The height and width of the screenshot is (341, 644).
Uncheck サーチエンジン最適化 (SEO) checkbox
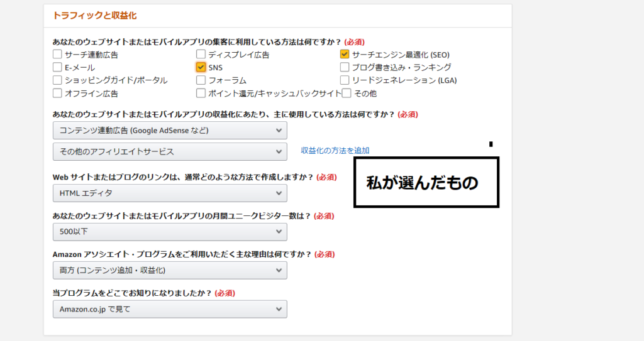point(345,54)
